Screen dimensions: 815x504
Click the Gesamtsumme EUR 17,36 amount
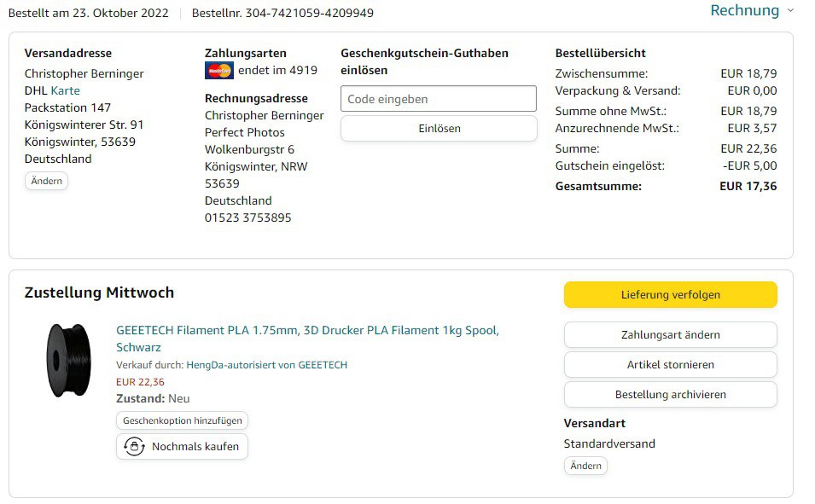(x=748, y=186)
